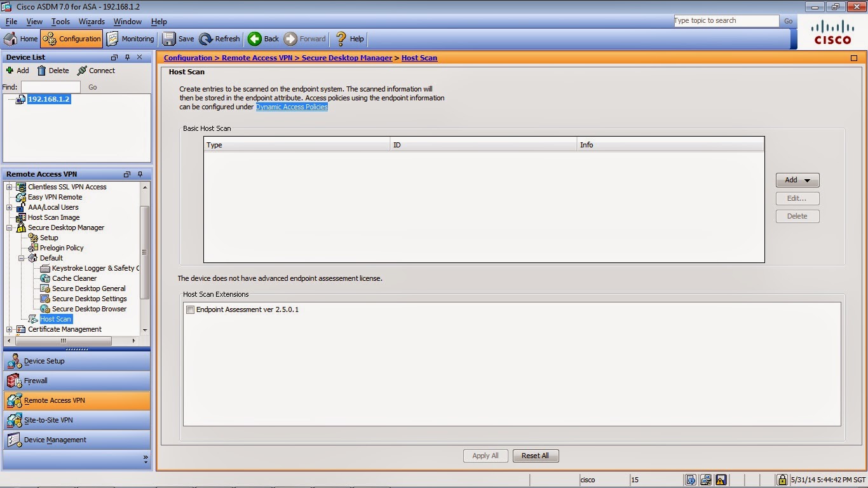Click the device info status bar icon
Screen dimensions: 868x488
tap(690, 480)
